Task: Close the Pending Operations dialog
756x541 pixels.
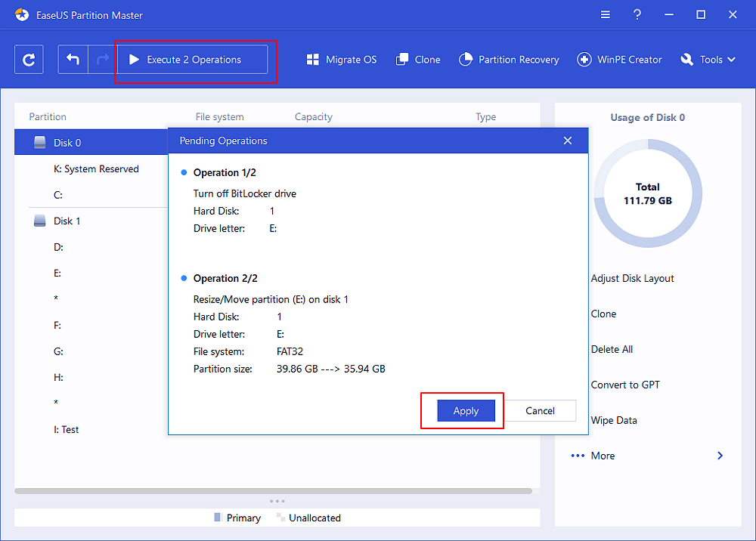Action: (x=568, y=141)
